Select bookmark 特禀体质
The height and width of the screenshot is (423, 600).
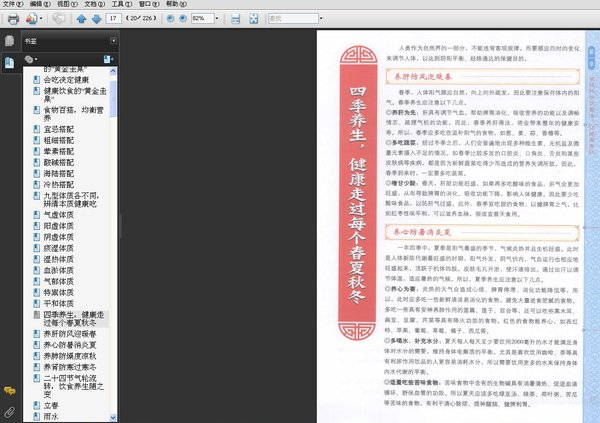(x=59, y=292)
